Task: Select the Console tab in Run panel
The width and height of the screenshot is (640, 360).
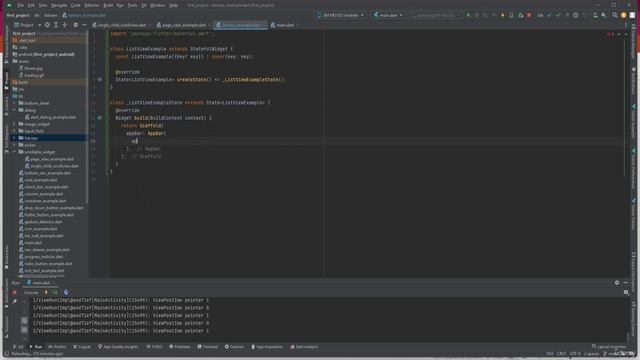Action: [x=31, y=292]
